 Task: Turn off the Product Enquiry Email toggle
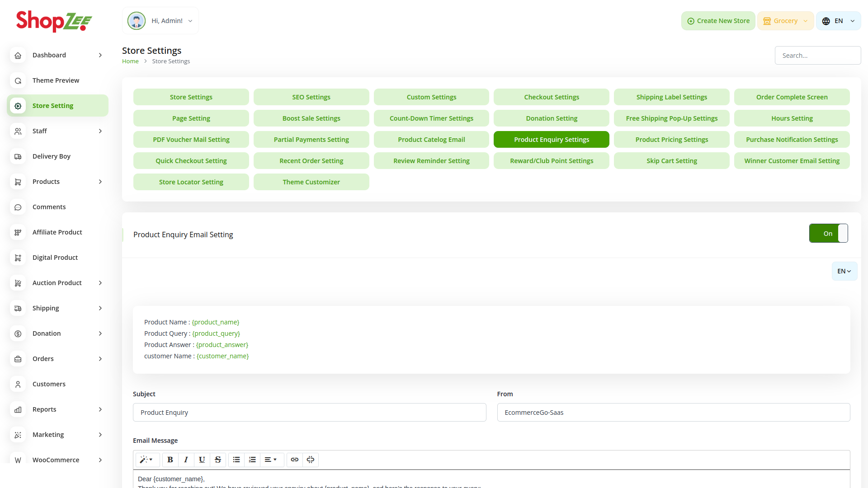coord(828,233)
